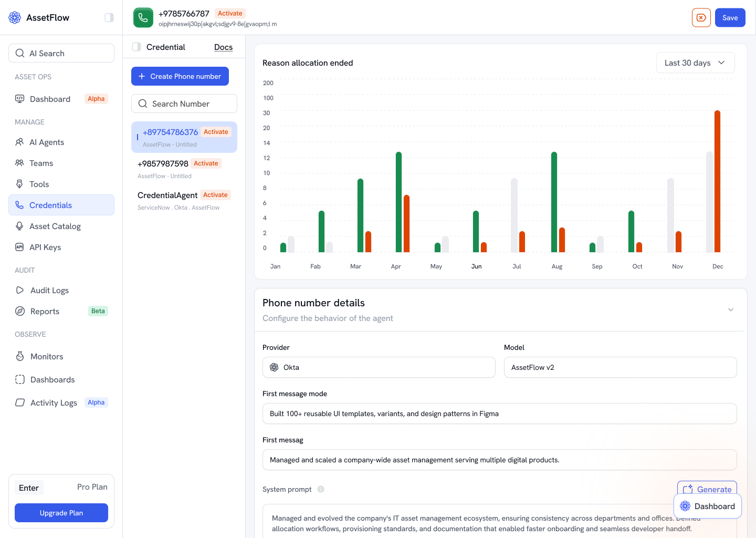This screenshot has height=538, width=756.
Task: Open the Model AssetFlow v2 dropdown
Action: (621, 367)
